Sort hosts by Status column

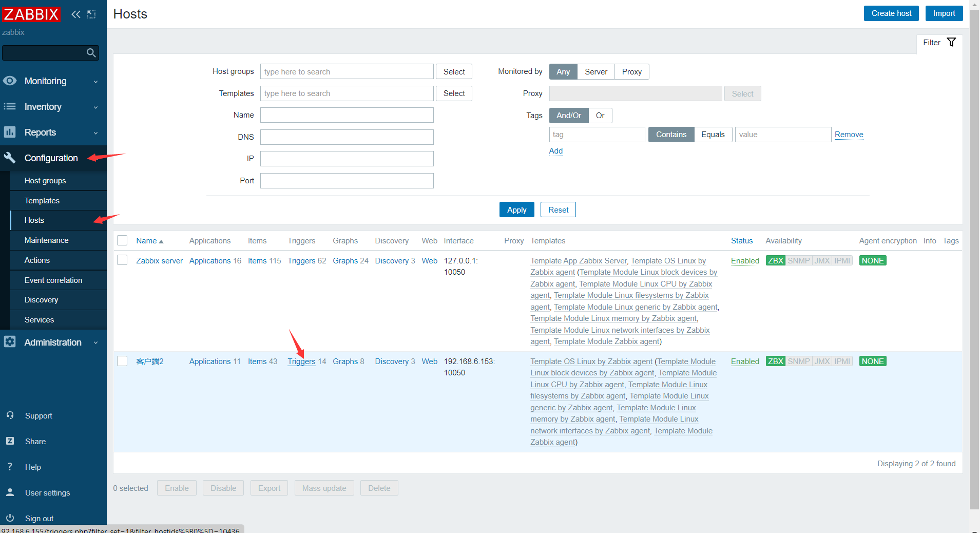742,241
